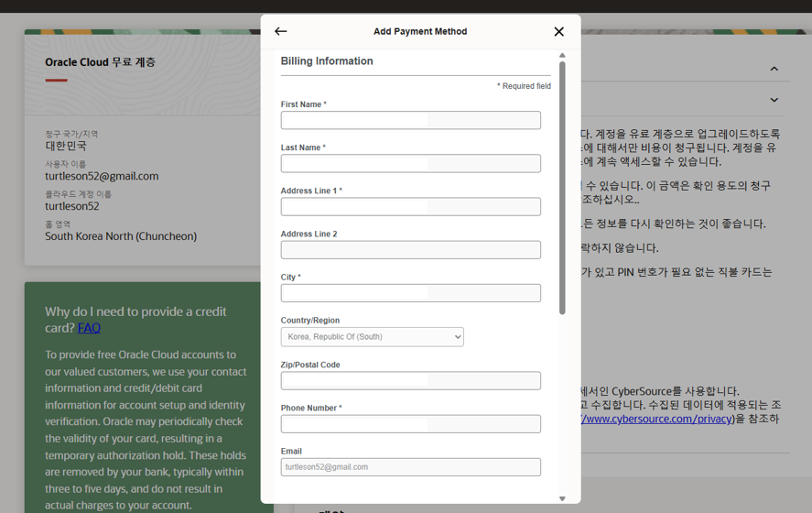
Task: Click the Required field note
Action: [x=524, y=86]
